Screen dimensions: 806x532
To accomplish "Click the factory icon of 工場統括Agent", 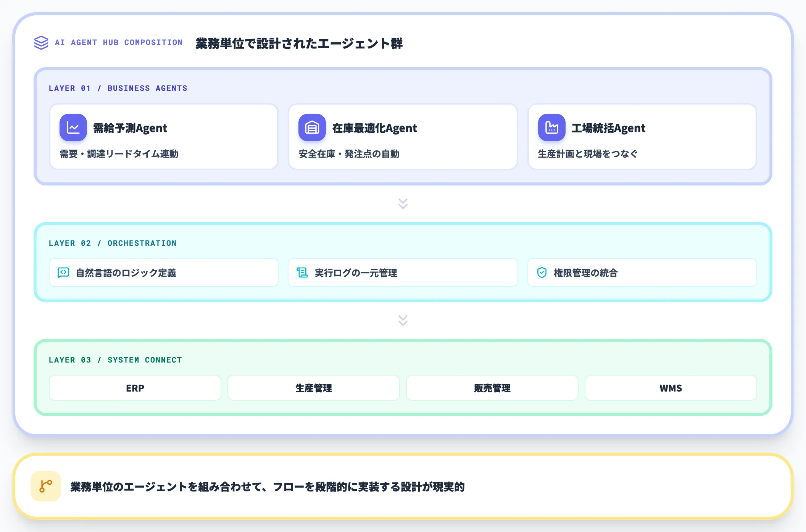I will [552, 127].
